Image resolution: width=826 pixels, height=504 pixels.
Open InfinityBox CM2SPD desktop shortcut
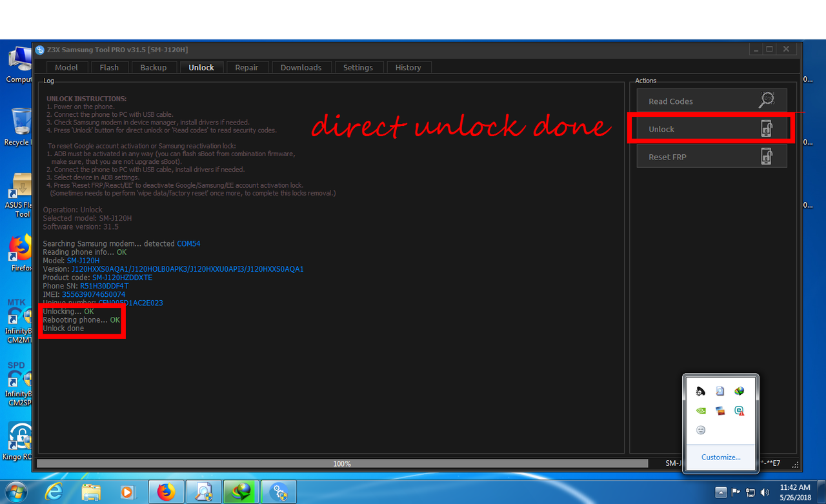click(18, 383)
